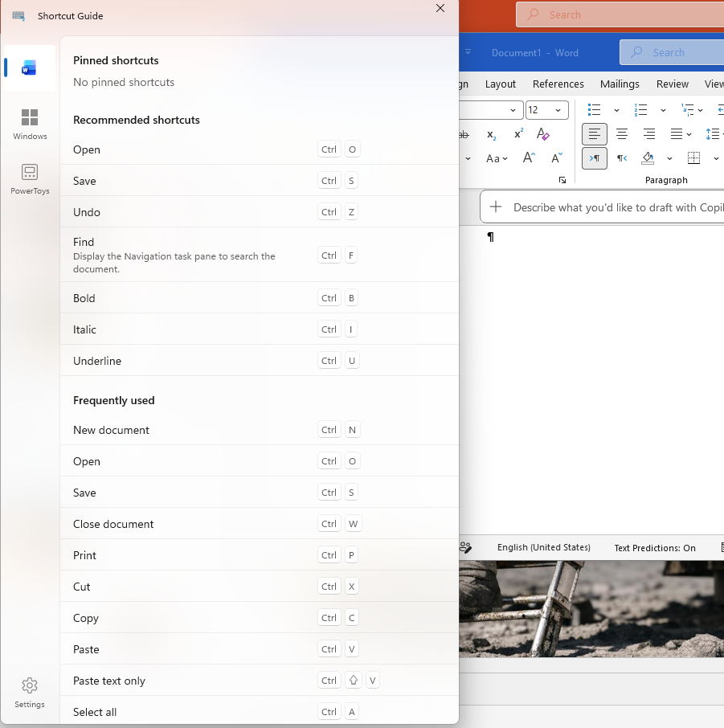This screenshot has width=724, height=728.
Task: Click English (United States) language in status bar
Action: pyautogui.click(x=543, y=547)
